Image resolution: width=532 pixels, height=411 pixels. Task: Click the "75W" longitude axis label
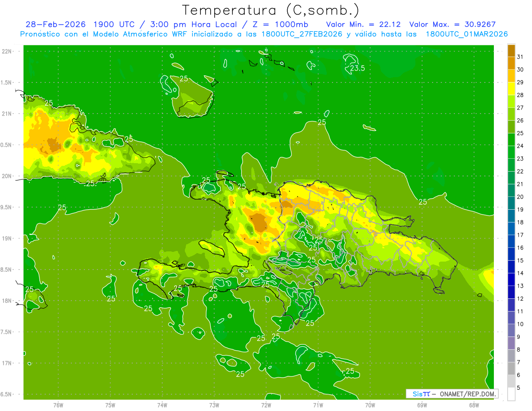(110, 405)
